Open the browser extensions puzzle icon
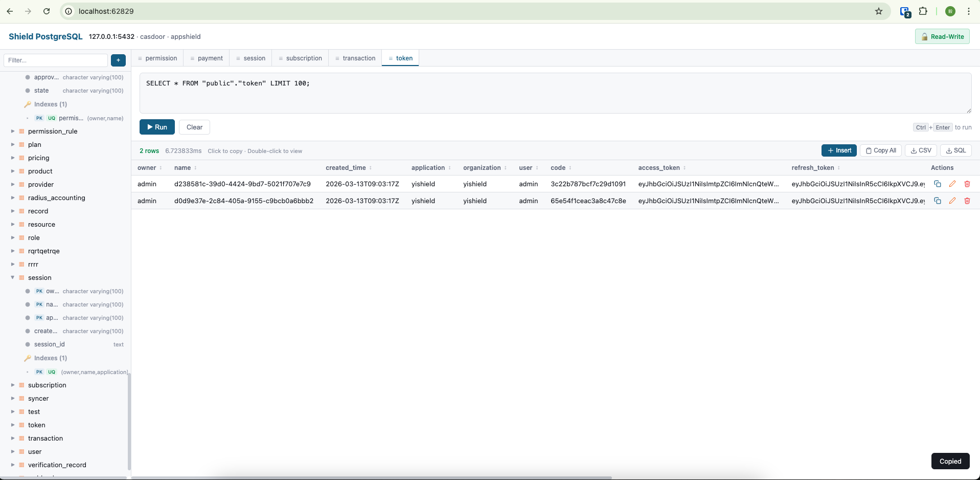Screen dimensions: 980x480 [x=923, y=11]
